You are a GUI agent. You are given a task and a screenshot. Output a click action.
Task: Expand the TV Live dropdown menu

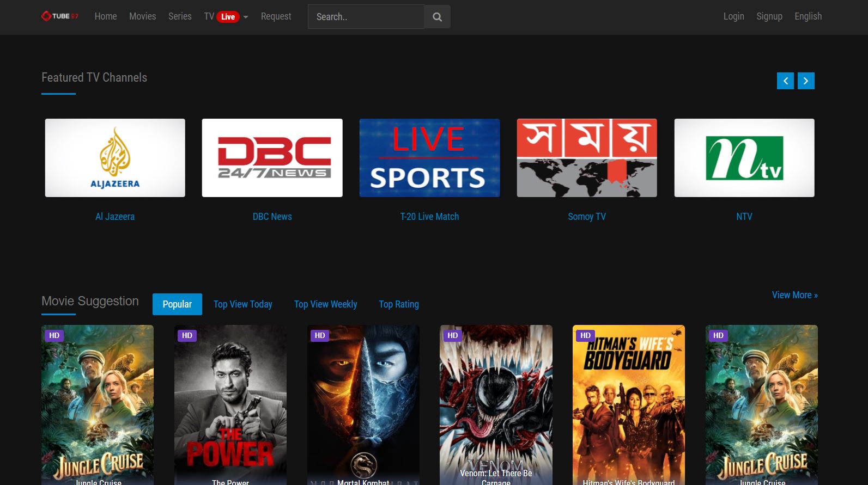pyautogui.click(x=226, y=17)
